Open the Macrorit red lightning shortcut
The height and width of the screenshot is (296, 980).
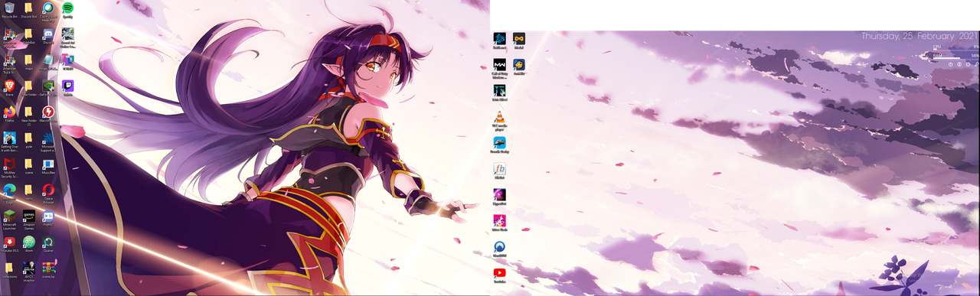click(47, 114)
